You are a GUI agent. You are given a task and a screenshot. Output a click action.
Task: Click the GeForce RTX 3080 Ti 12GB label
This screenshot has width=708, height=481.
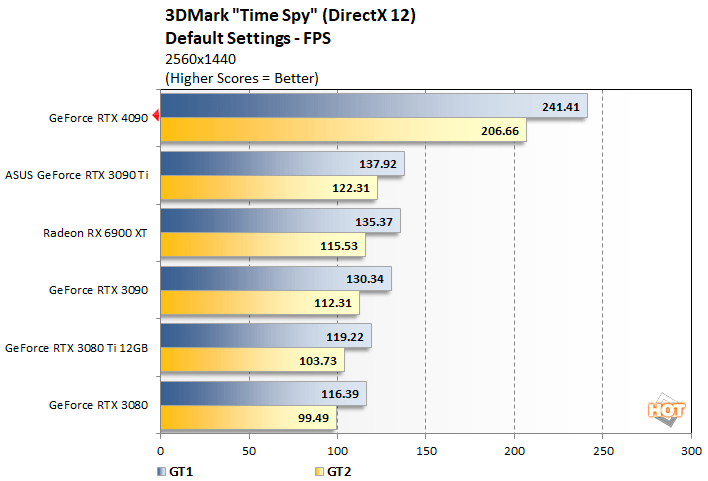tap(77, 348)
